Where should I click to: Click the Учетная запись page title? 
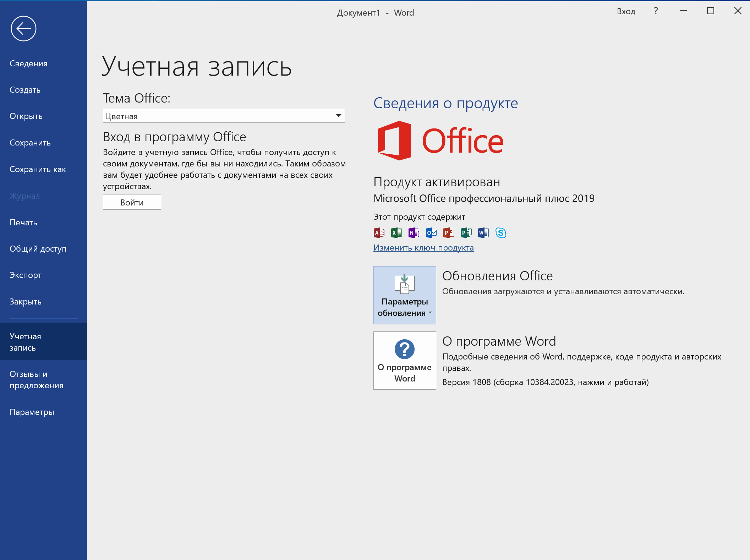coord(197,66)
